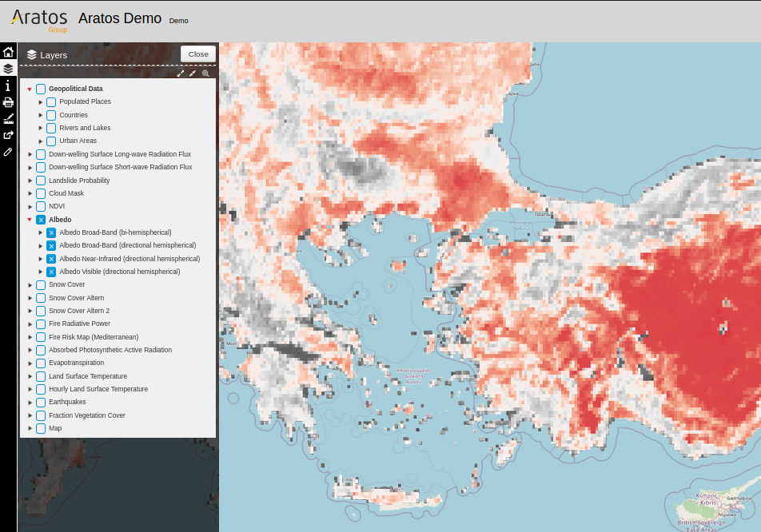Select the Land Surface Temperature layer label
Screen dimensions: 761x532
click(87, 376)
